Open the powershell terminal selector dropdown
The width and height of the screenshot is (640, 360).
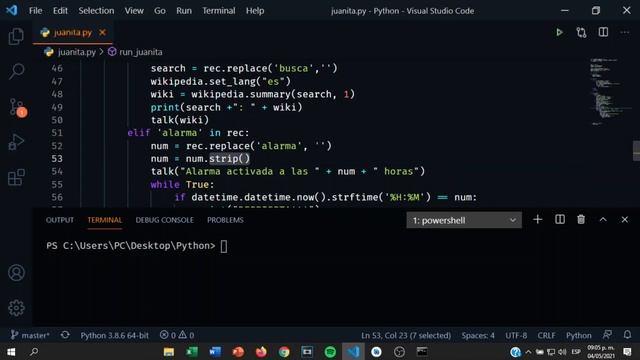464,220
